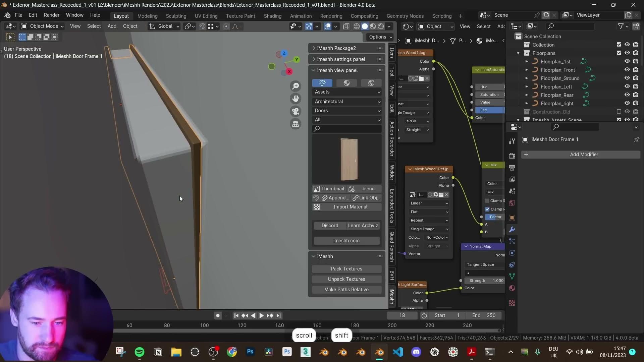Open the Geometry Nodes workspace tab
Viewport: 644px width, 362px height.
405,16
